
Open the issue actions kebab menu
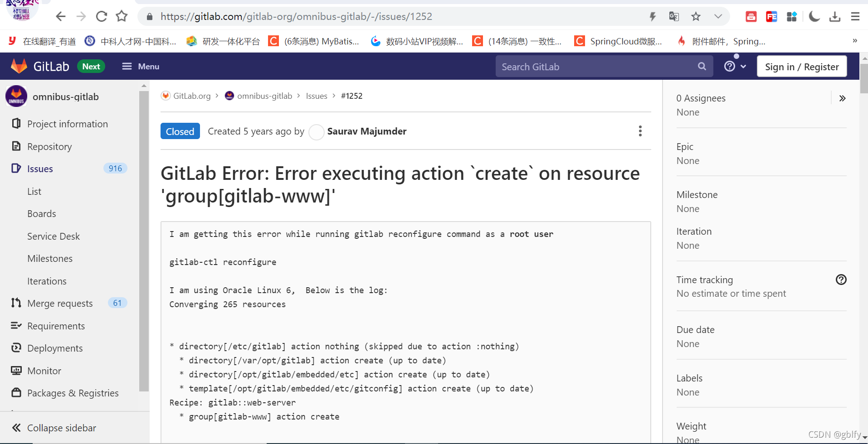640,131
